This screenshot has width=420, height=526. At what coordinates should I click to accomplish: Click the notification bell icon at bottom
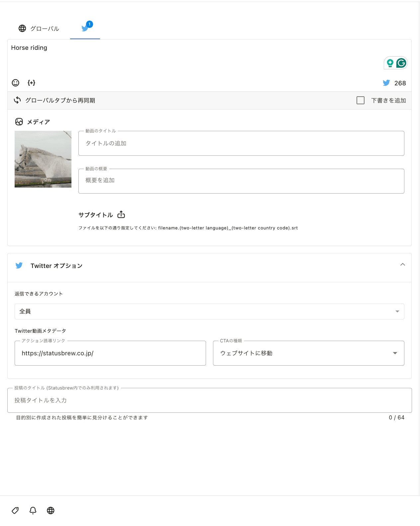33,510
